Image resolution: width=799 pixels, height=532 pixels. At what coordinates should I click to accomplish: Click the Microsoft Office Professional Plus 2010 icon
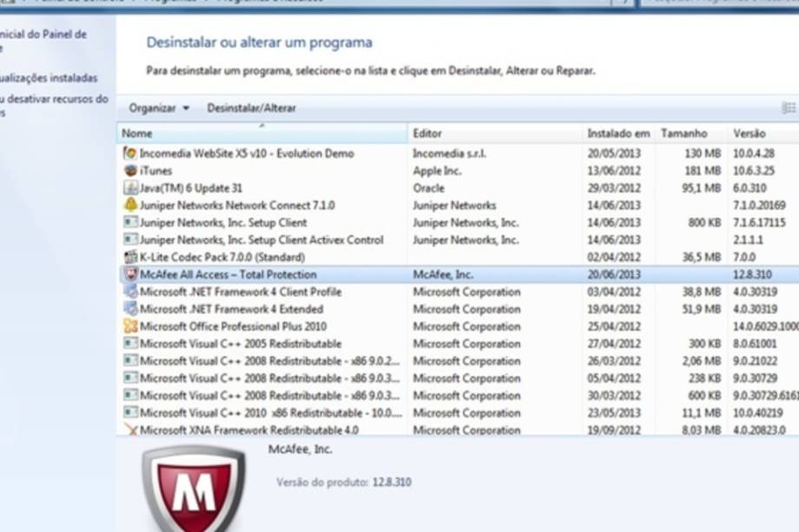(x=130, y=326)
